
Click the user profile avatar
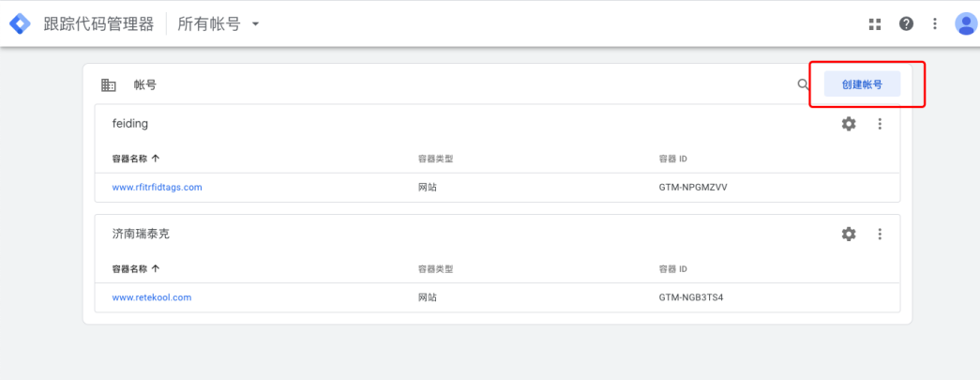965,24
